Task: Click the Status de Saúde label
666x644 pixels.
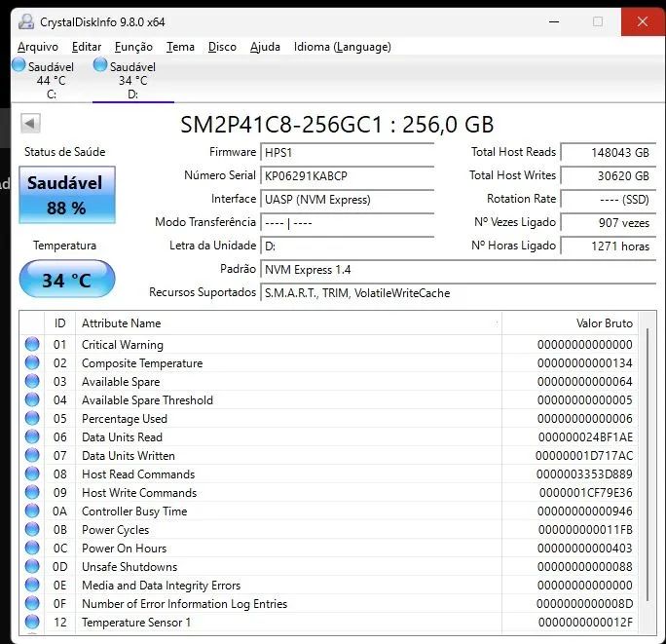Action: (64, 152)
